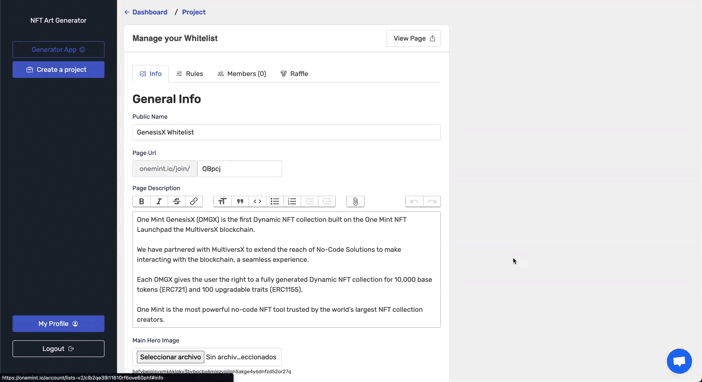
Task: Switch to the Rules tab
Action: pyautogui.click(x=190, y=73)
